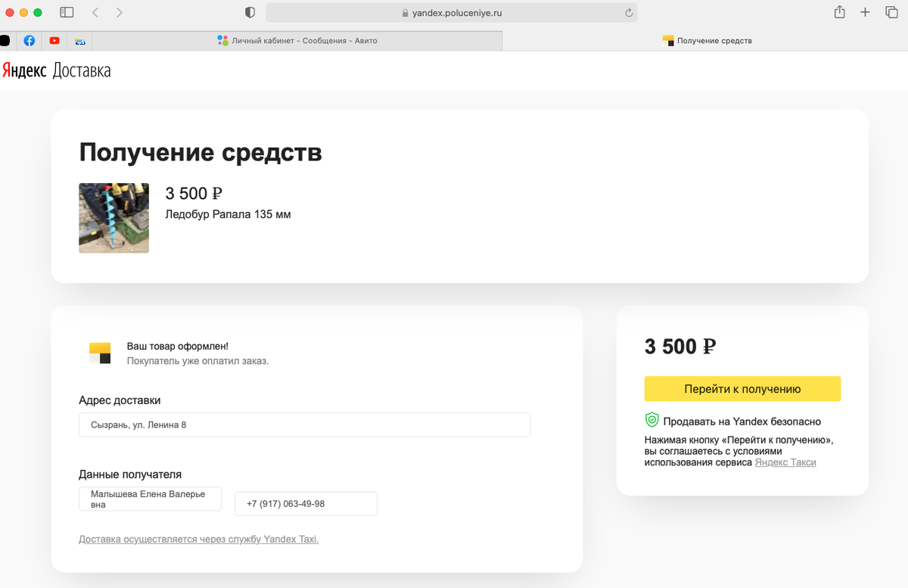Go forward with the right arrow
908x588 pixels.
click(x=120, y=13)
